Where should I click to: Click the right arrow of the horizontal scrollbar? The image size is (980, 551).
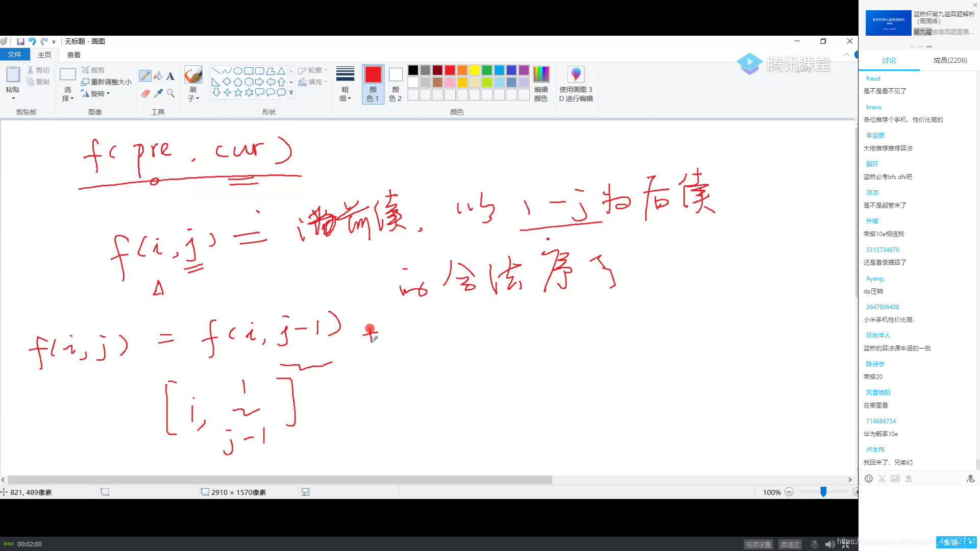coord(850,480)
